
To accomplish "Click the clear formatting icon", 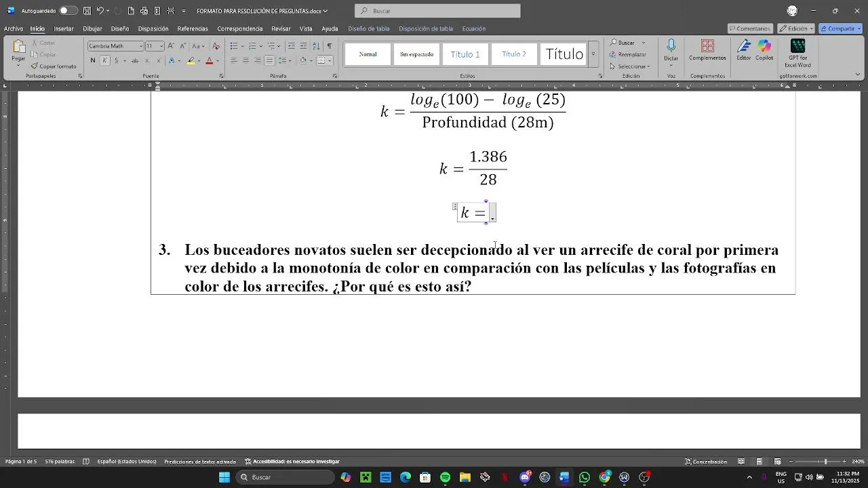I will [x=216, y=46].
